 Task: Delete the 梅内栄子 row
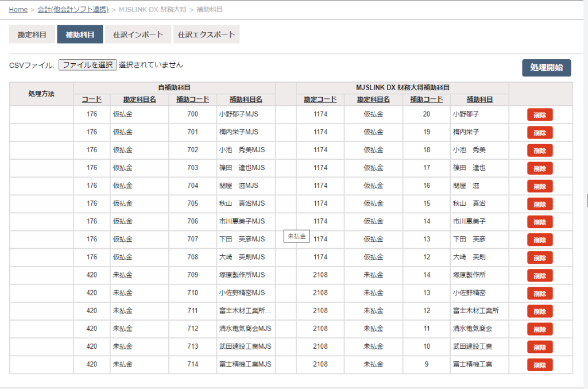tap(540, 133)
